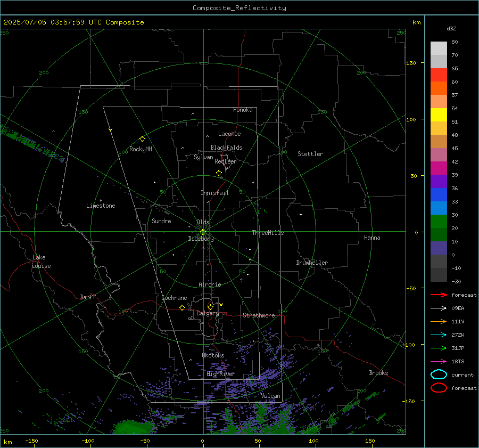Screen dimensions: 479x448
Task: Click the Blackfalds city label
Action: [x=226, y=148]
